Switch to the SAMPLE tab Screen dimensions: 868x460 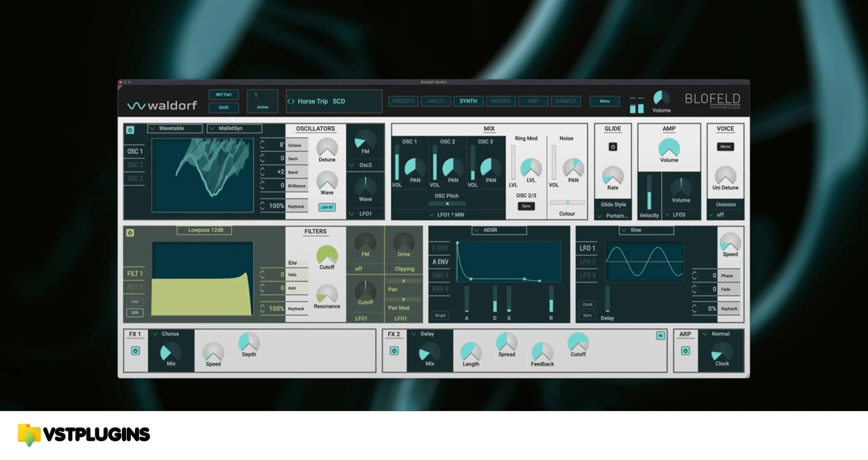click(566, 101)
